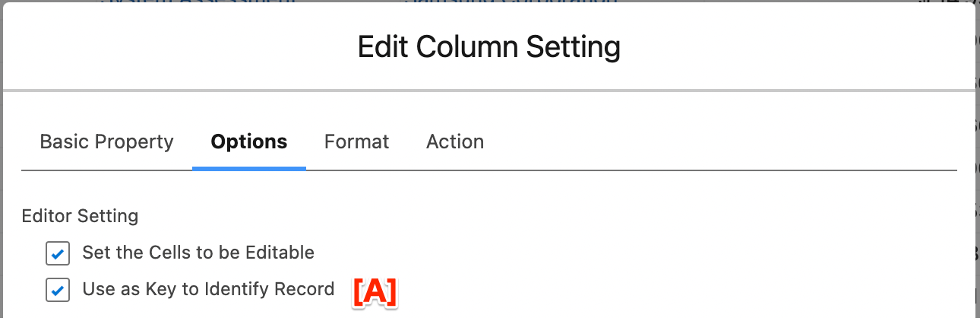Click the Edit Column Setting dialog title

pyautogui.click(x=489, y=47)
